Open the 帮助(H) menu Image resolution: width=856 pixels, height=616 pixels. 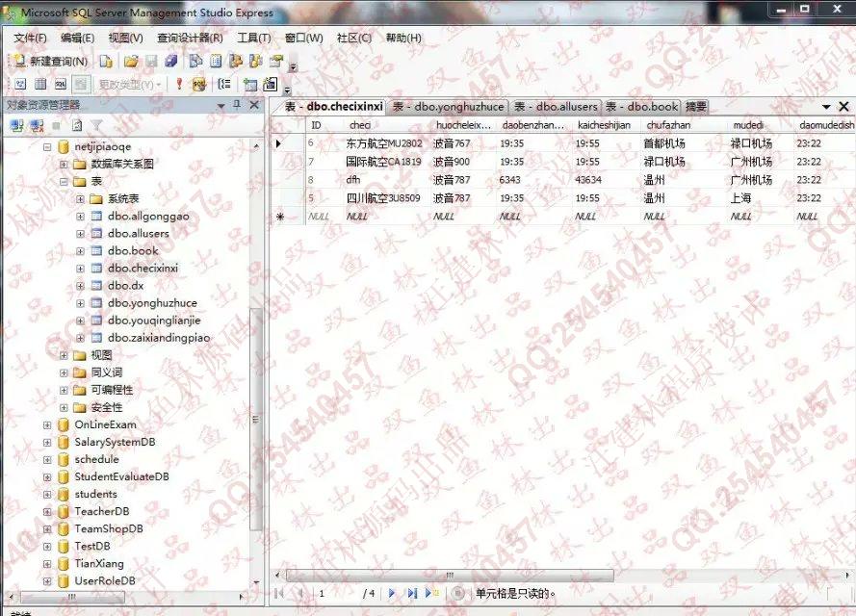point(404,38)
